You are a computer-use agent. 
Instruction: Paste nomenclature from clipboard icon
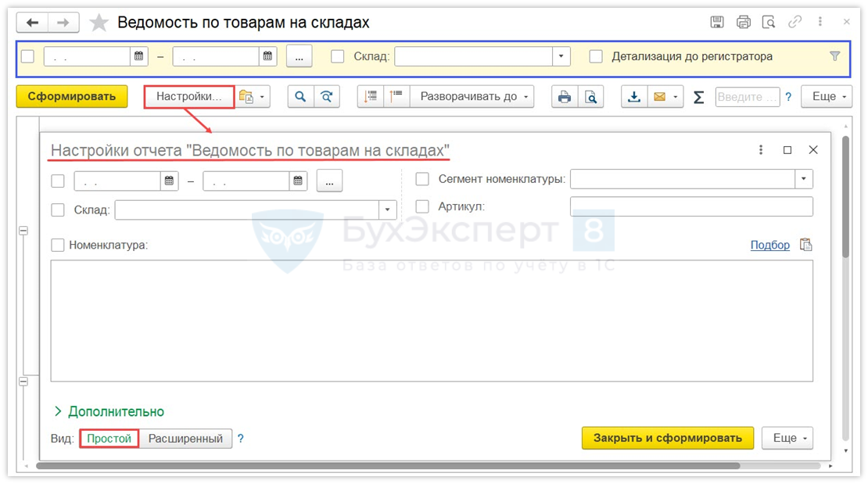tap(806, 245)
